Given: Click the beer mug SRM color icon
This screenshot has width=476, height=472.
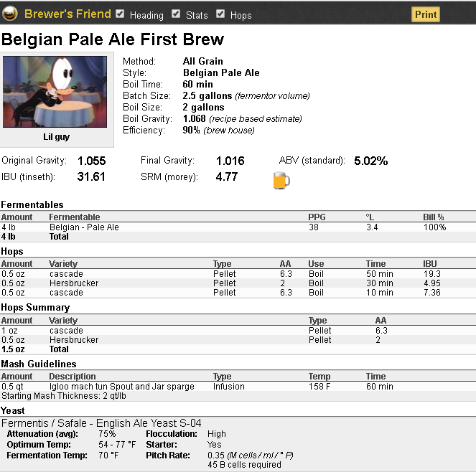Looking at the screenshot, I should coord(281,180).
